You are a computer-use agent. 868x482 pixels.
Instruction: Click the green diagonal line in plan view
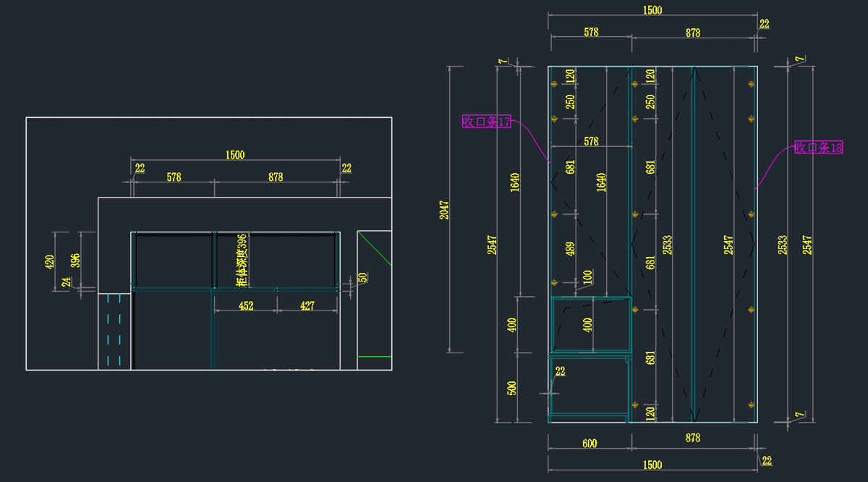374,248
